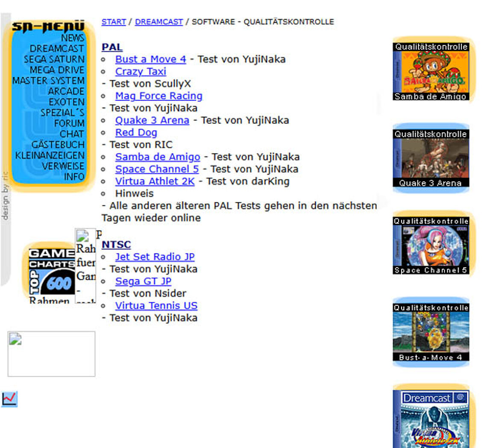Click the broken image in the empty banner box
The height and width of the screenshot is (448, 487).
pyautogui.click(x=51, y=354)
